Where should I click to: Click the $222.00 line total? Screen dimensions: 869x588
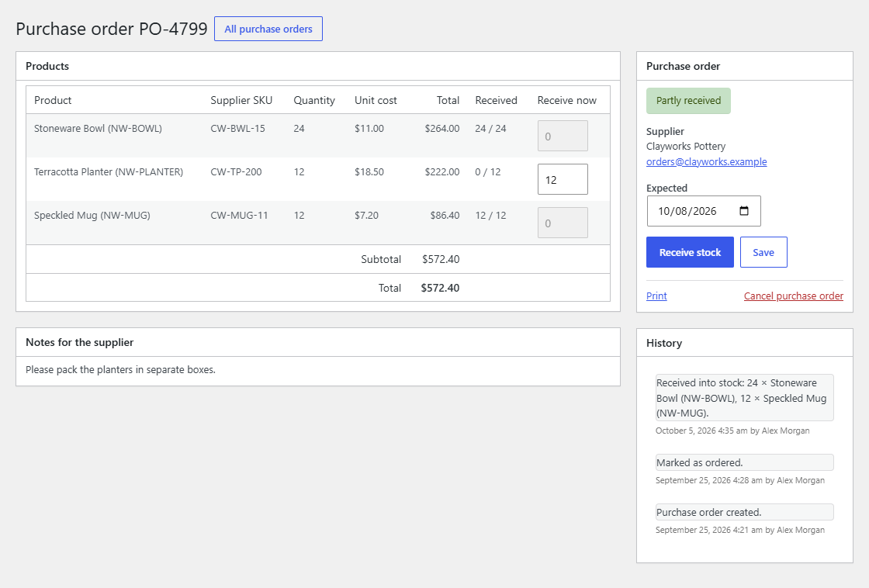[442, 171]
